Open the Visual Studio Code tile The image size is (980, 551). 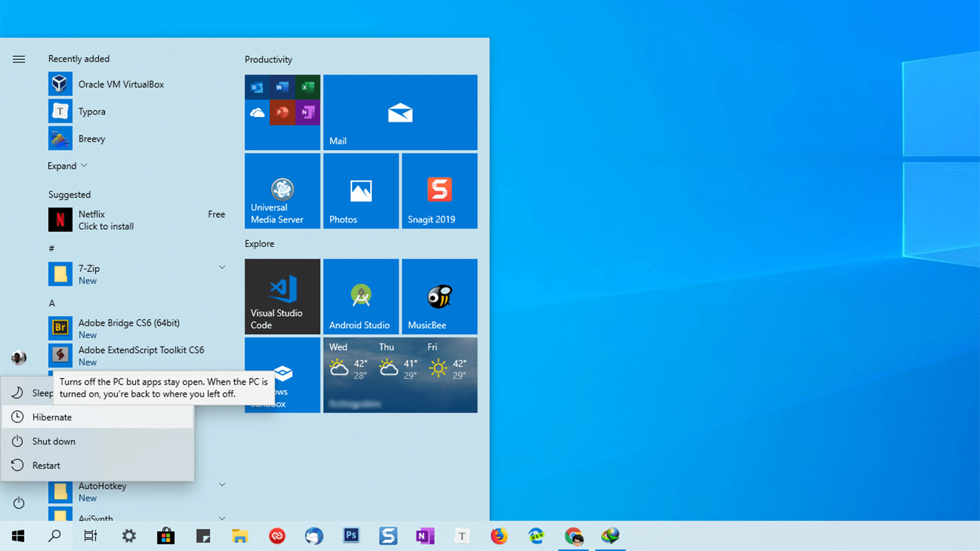[282, 296]
